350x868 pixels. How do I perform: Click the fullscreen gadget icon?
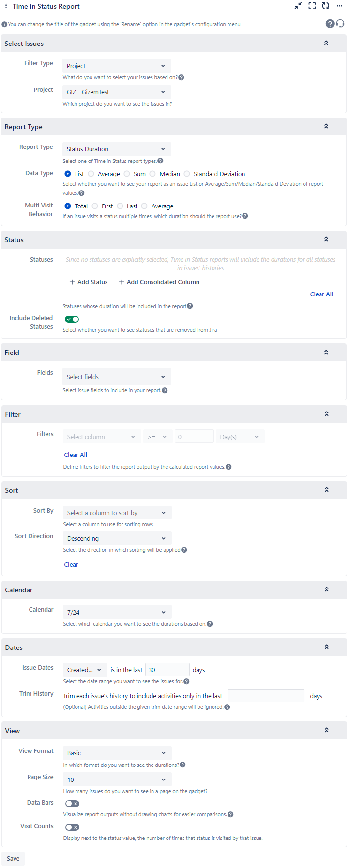pos(312,6)
